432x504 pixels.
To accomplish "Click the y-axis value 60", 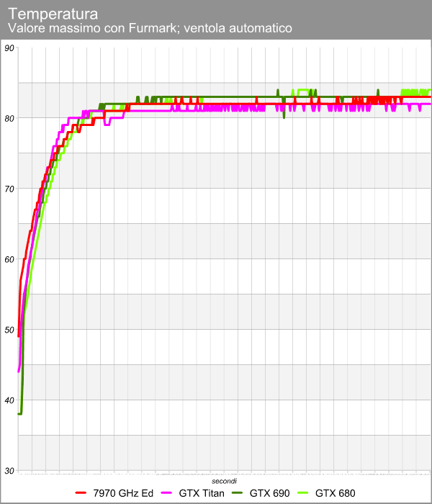I will click(x=9, y=259).
